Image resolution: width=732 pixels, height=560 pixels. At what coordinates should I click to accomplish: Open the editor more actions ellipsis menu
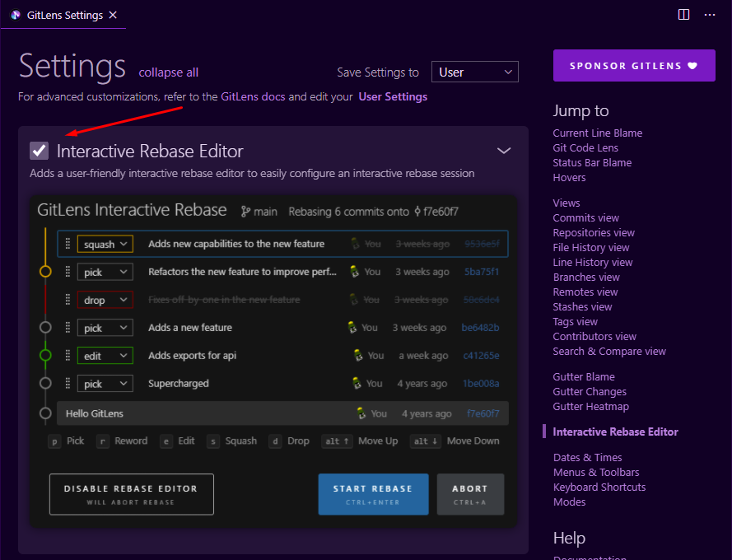tap(710, 15)
